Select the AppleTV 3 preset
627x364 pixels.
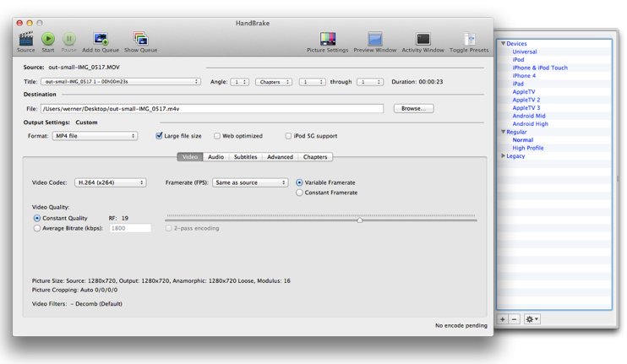pyautogui.click(x=526, y=107)
